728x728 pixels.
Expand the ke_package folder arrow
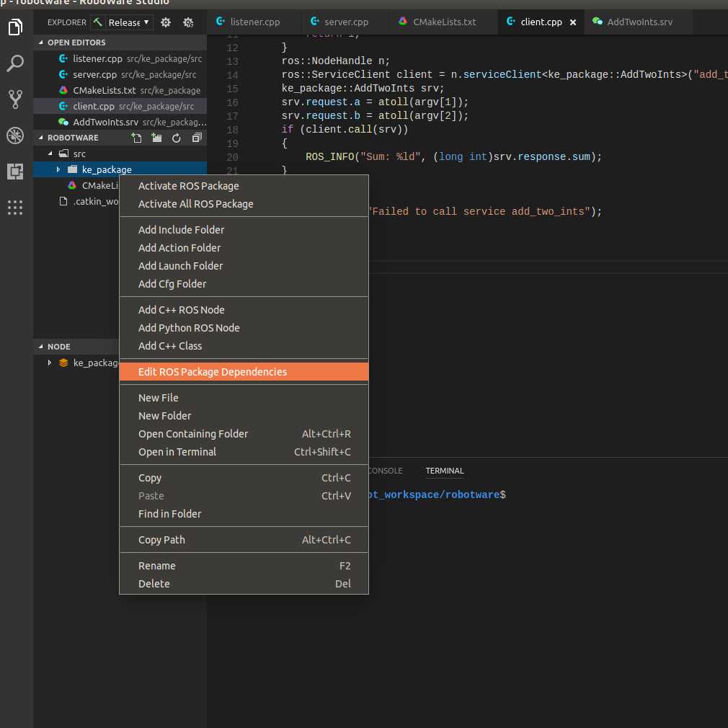tap(58, 169)
